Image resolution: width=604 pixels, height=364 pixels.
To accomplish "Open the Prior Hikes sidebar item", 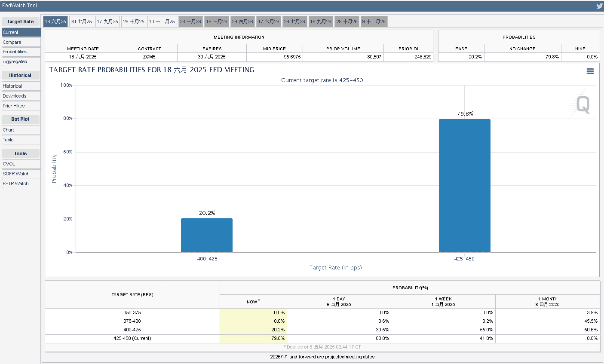I will coord(21,106).
